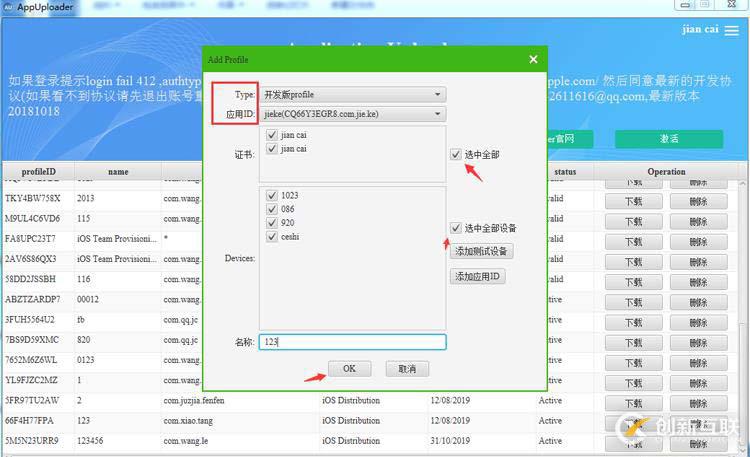This screenshot has width=750, height=457.
Task: Delete profile FA8UPC23T7
Action: coord(698,242)
